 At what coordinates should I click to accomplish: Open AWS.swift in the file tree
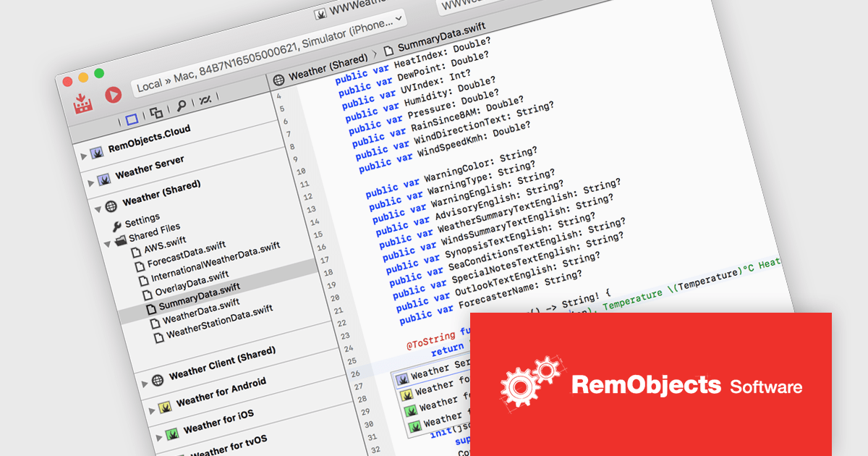pyautogui.click(x=165, y=246)
